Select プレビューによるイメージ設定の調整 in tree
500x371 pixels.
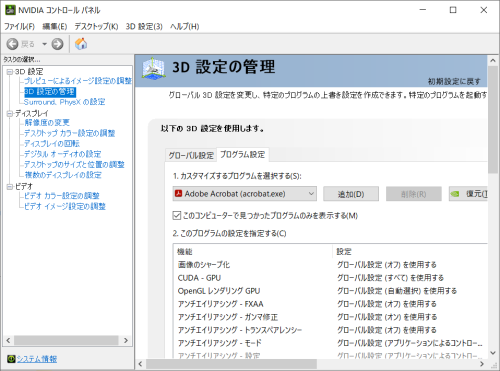pos(78,81)
